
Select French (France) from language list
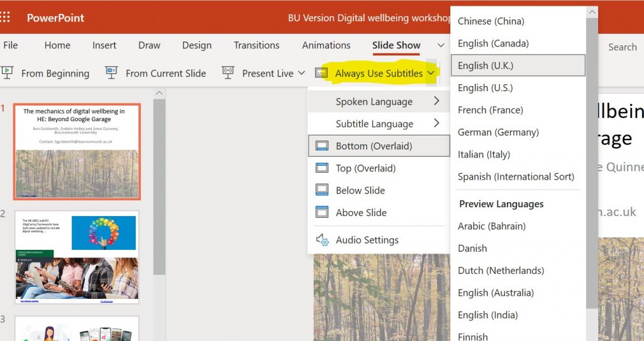click(x=489, y=110)
